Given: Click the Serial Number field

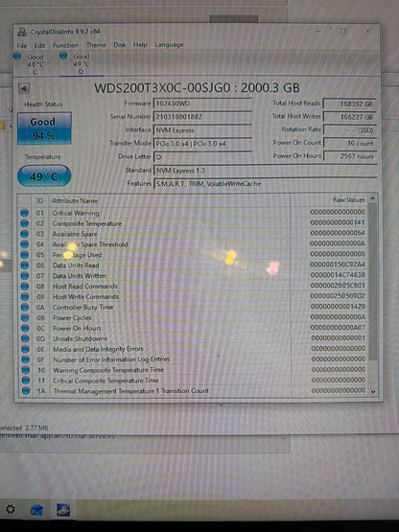Looking at the screenshot, I should tap(202, 117).
